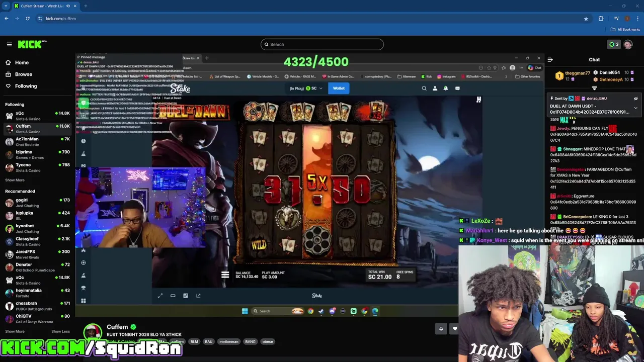644x362 pixels.
Task: Click Windows Start button in stream
Action: pyautogui.click(x=245, y=311)
